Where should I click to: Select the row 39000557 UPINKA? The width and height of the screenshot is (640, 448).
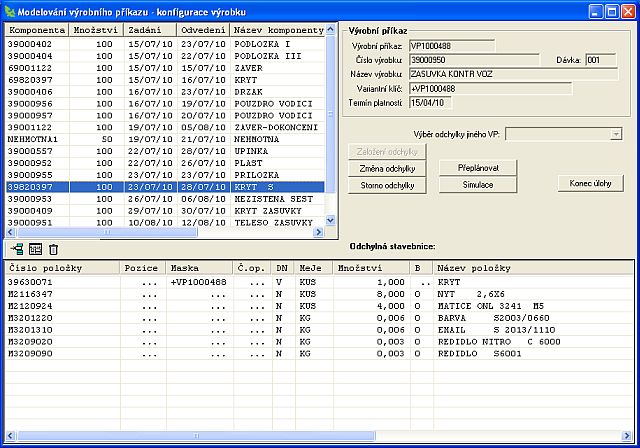[x=165, y=151]
